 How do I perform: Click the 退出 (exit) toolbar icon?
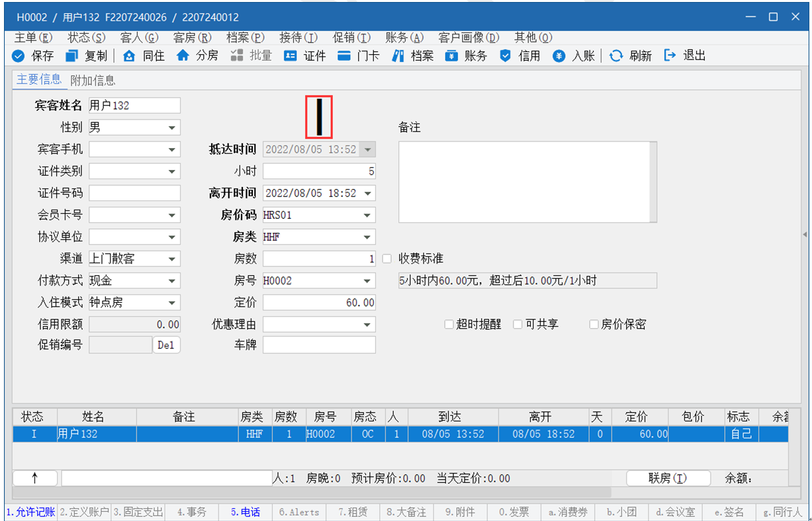670,56
